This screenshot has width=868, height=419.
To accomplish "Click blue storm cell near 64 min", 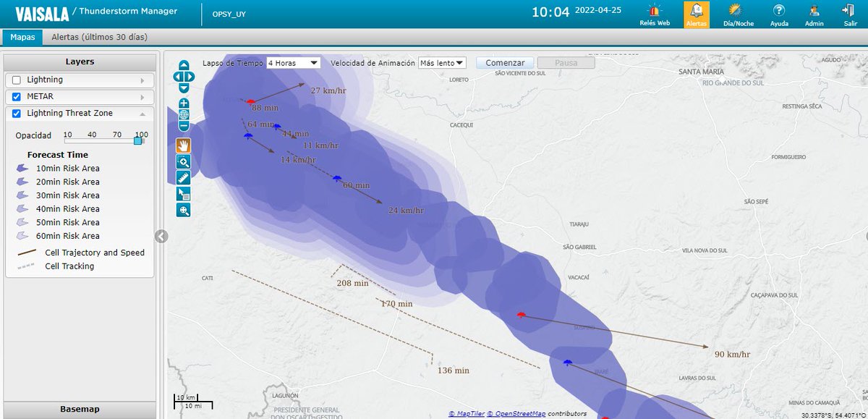I will pyautogui.click(x=248, y=135).
